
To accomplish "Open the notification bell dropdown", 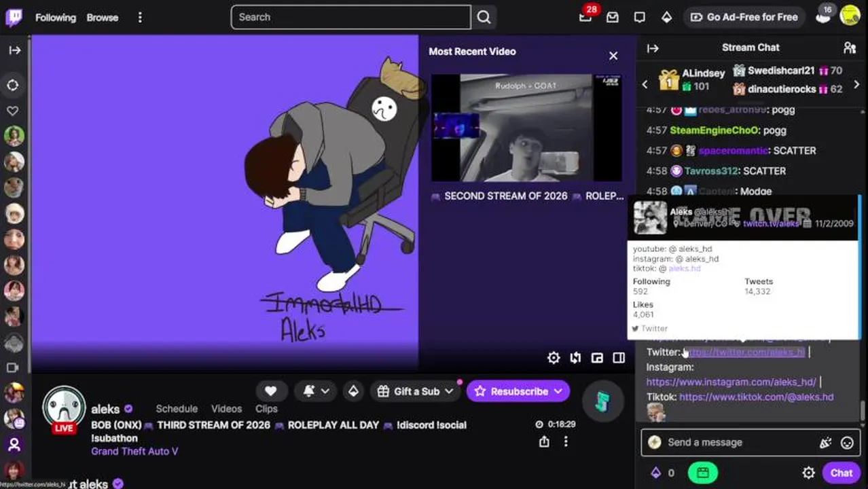I will (316, 391).
